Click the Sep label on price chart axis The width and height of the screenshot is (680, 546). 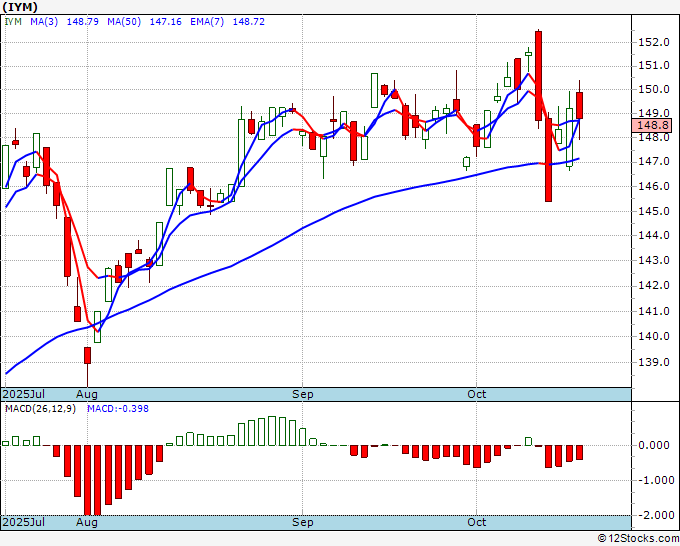(302, 394)
